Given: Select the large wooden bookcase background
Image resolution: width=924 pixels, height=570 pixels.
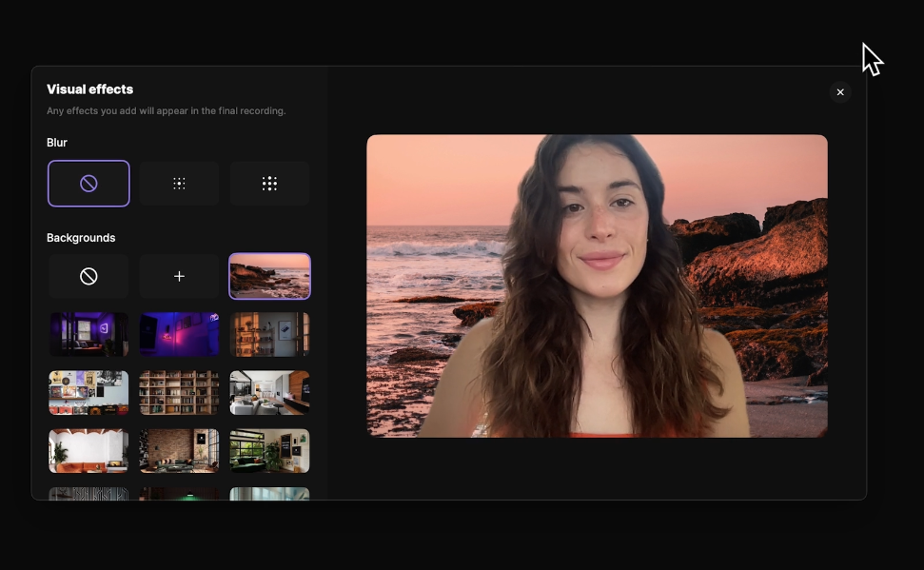Looking at the screenshot, I should (179, 393).
